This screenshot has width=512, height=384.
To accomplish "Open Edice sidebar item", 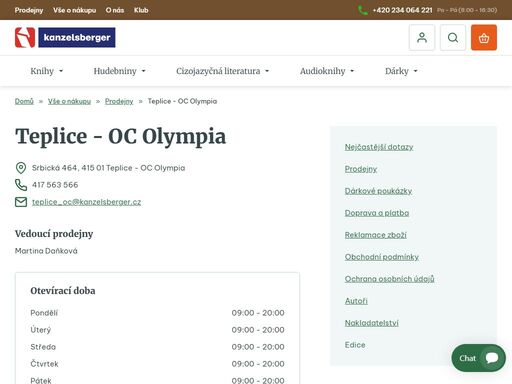I will [355, 345].
